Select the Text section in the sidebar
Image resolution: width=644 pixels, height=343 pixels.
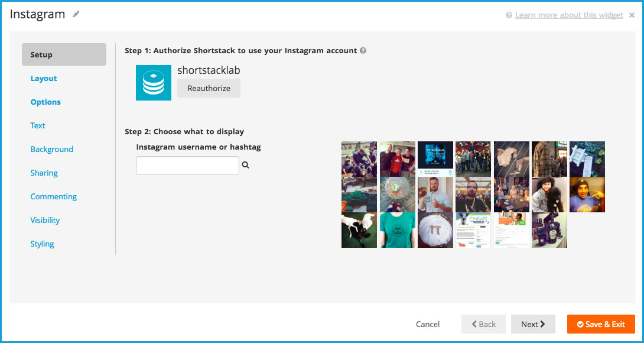pyautogui.click(x=37, y=125)
